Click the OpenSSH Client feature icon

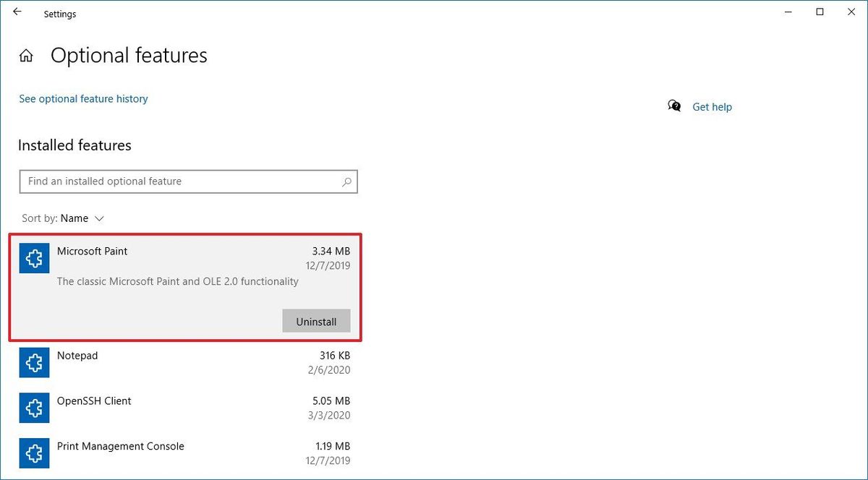click(34, 408)
